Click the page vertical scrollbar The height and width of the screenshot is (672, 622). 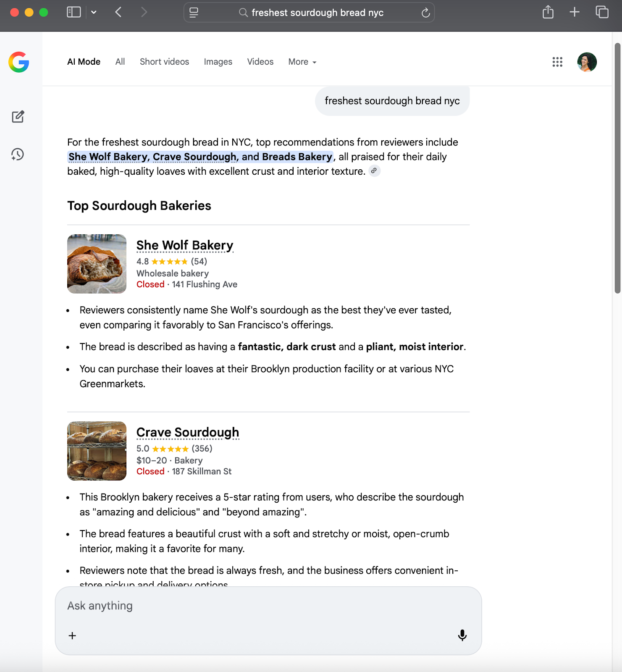coord(617,168)
